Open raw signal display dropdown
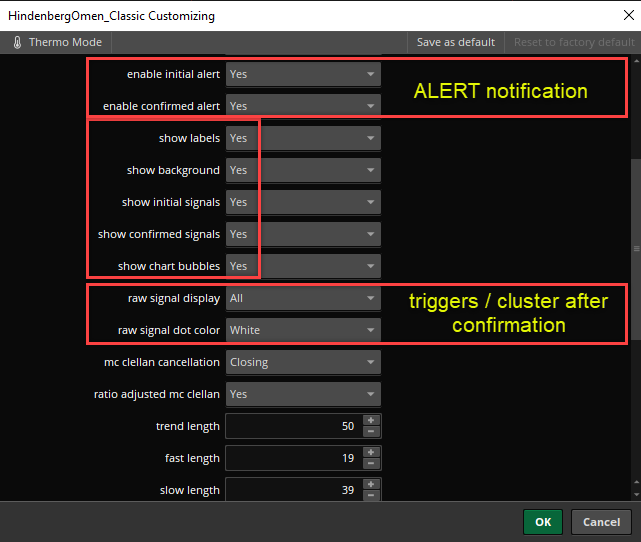641x542 pixels. click(303, 298)
